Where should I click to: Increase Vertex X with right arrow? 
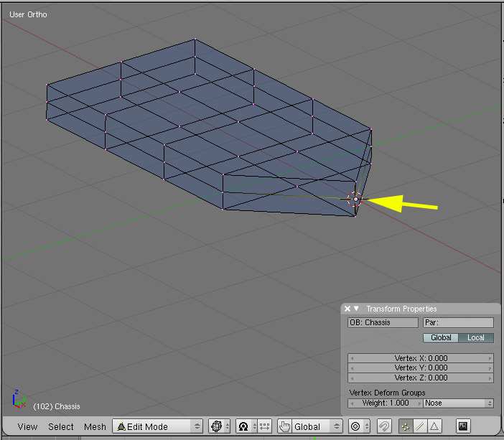pyautogui.click(x=490, y=358)
